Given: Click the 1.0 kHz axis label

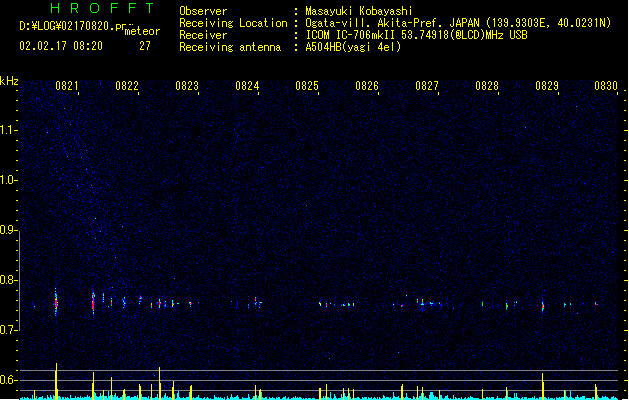Looking at the screenshot, I should (x=8, y=180).
